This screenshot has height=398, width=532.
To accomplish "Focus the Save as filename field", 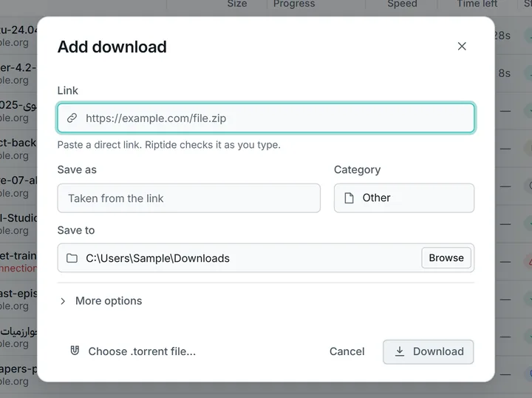I will click(x=189, y=198).
